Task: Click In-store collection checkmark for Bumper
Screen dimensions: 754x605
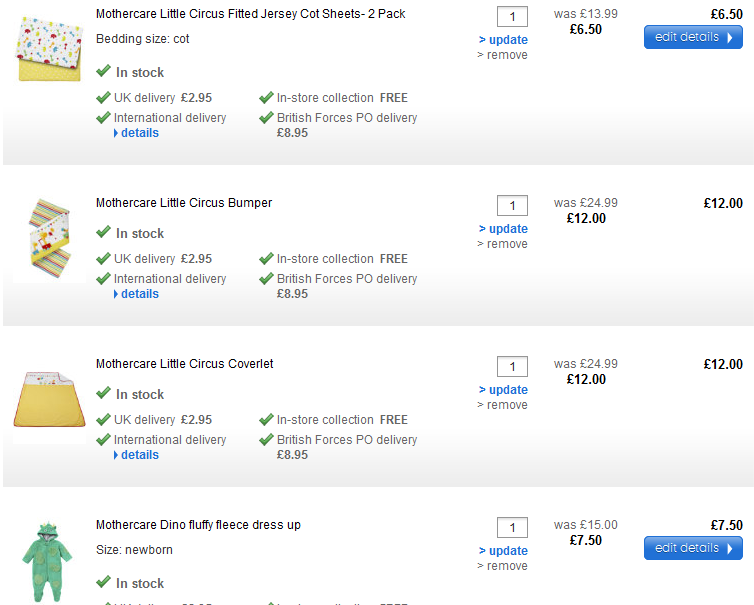Action: coord(266,259)
